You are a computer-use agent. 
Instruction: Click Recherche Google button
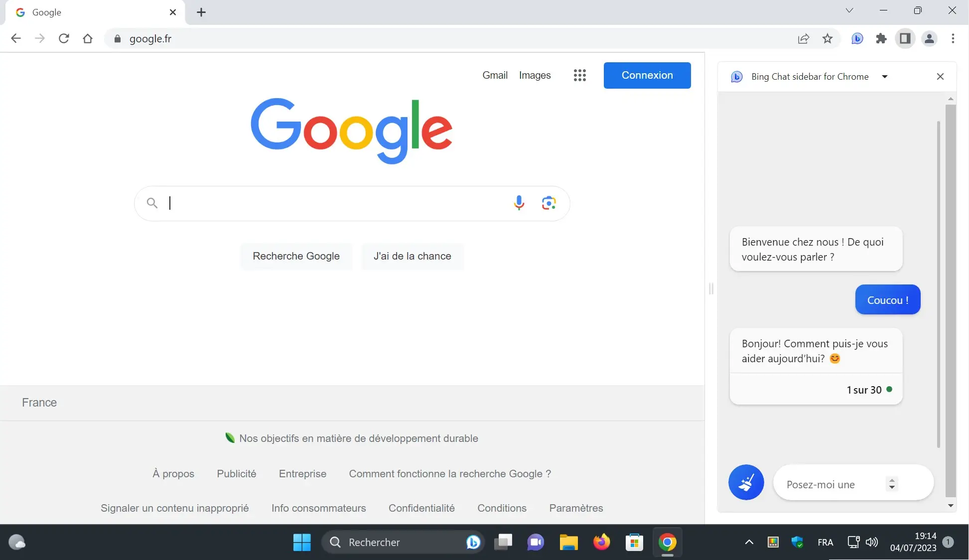pos(296,256)
